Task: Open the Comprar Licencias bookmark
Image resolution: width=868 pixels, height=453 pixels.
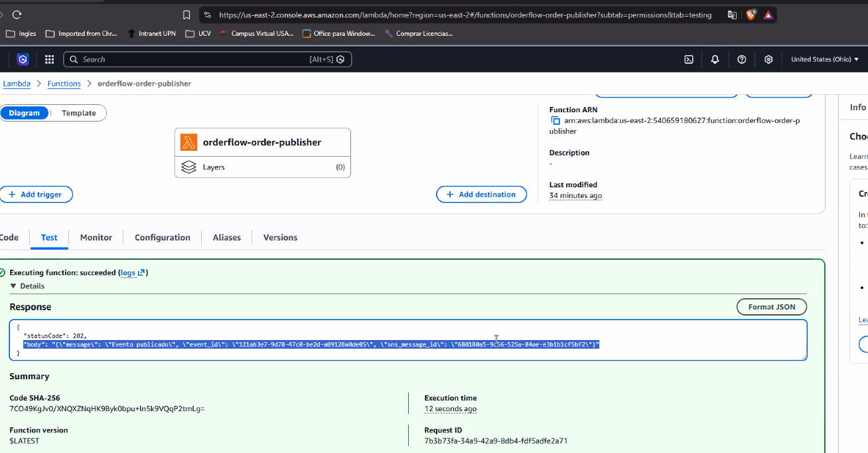Action: pyautogui.click(x=419, y=33)
